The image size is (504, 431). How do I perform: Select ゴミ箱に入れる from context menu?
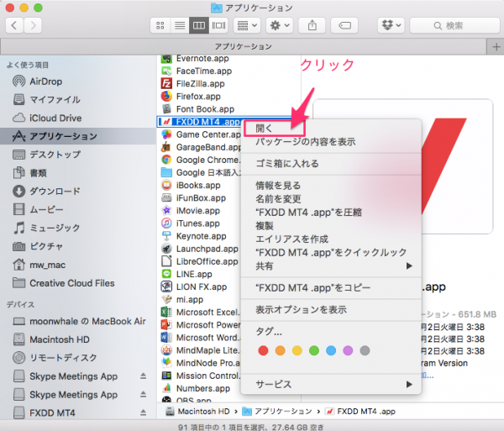point(286,164)
